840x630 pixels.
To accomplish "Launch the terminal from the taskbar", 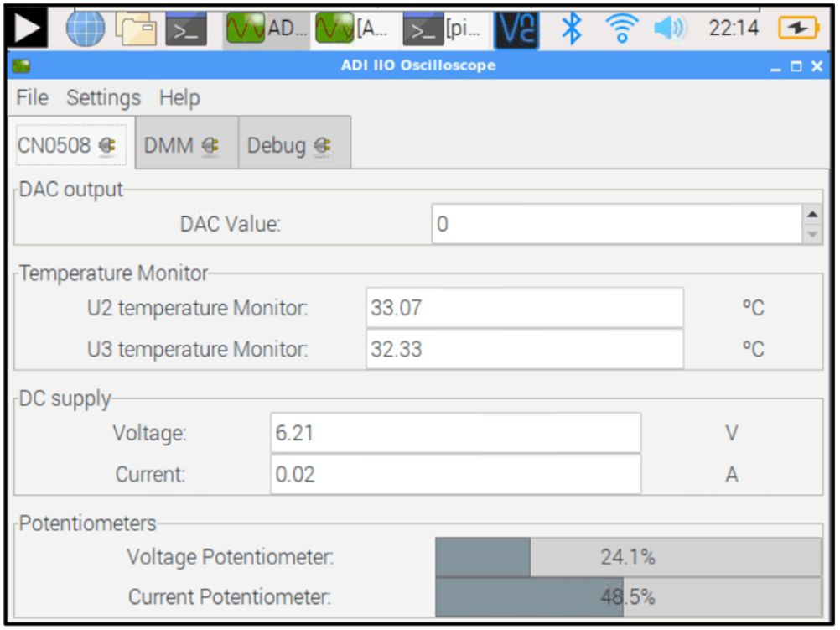I will 185,29.
